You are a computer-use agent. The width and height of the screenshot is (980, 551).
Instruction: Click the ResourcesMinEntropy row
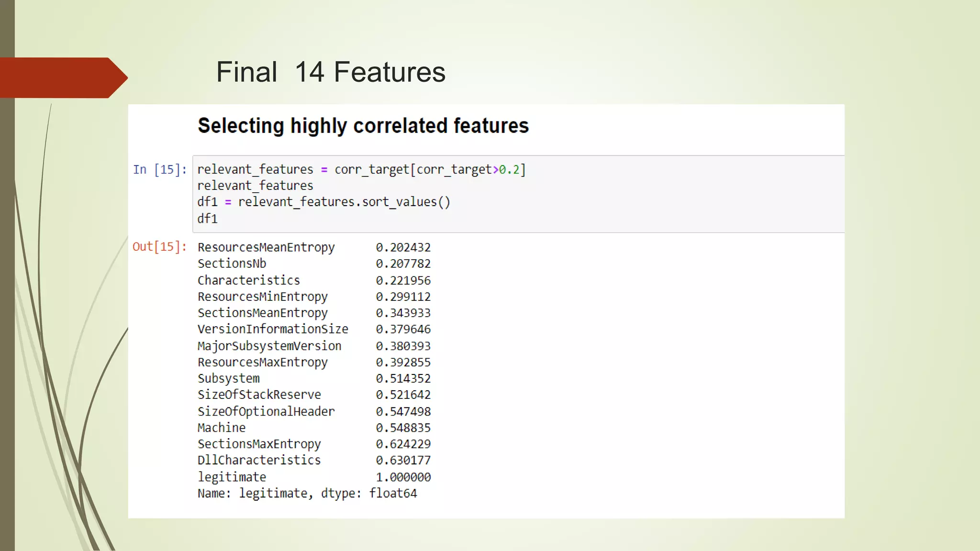(263, 297)
